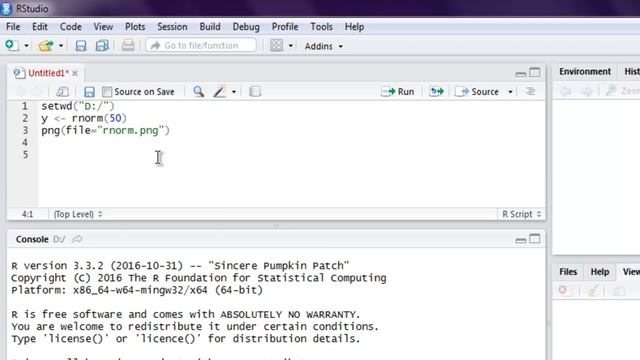Save script using editor toolbar disk icon
The image size is (640, 360).
pyautogui.click(x=89, y=92)
